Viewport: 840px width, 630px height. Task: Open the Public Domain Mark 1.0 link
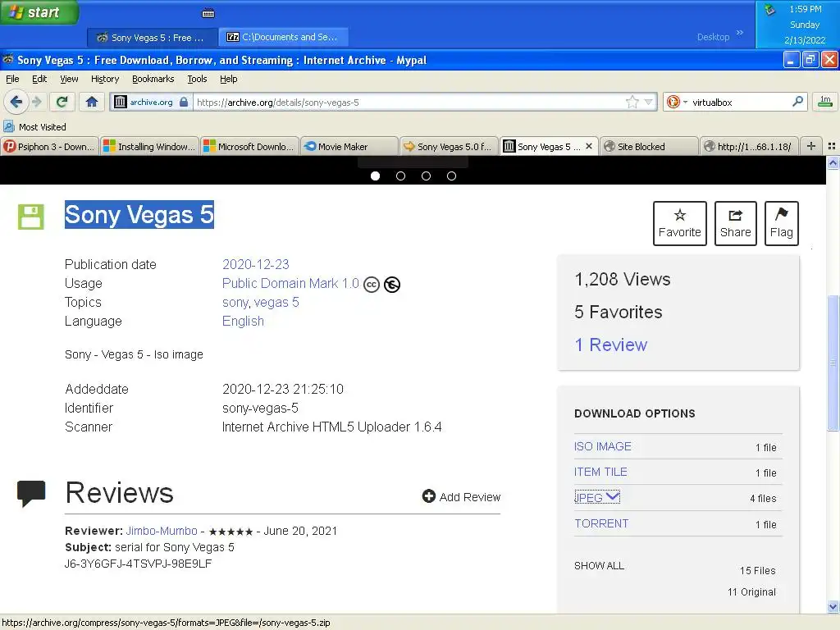(290, 283)
